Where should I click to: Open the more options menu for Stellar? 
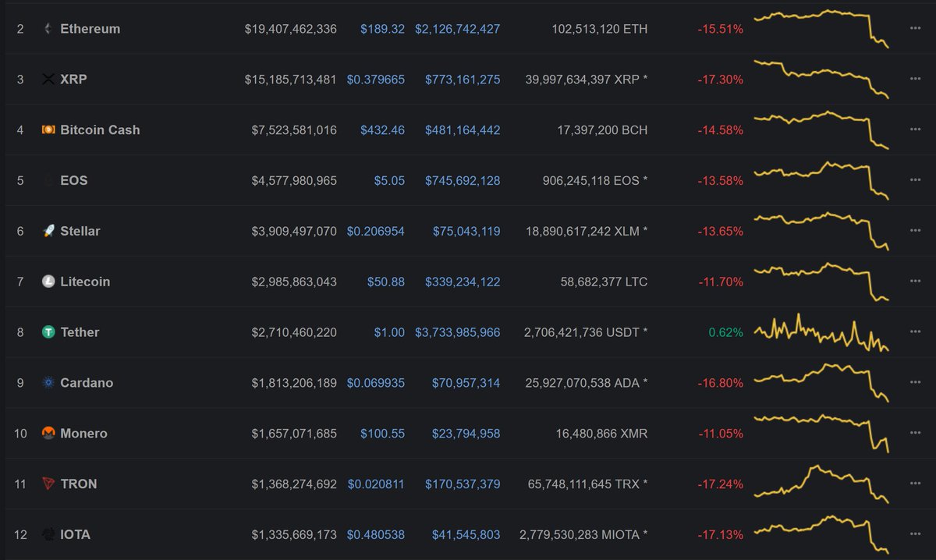[x=915, y=231]
